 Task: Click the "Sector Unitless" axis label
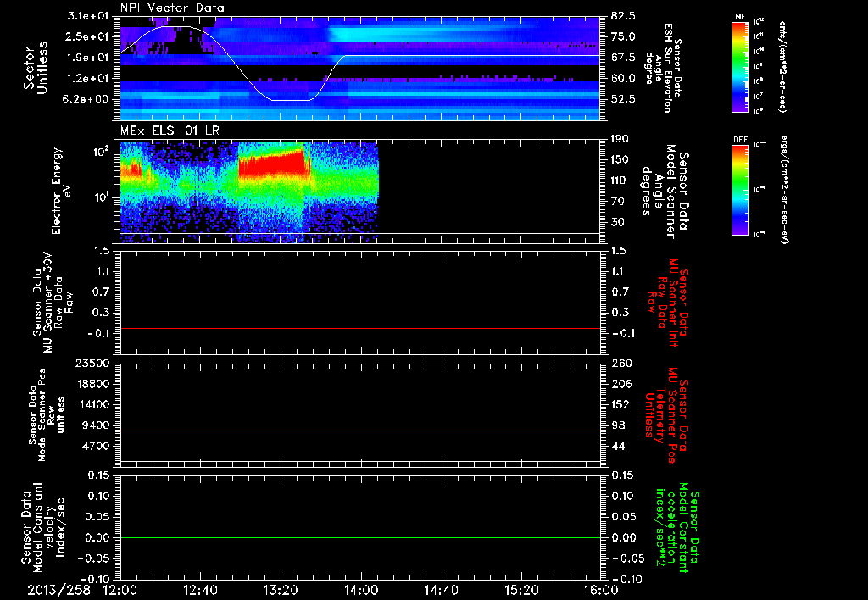pyautogui.click(x=36, y=68)
